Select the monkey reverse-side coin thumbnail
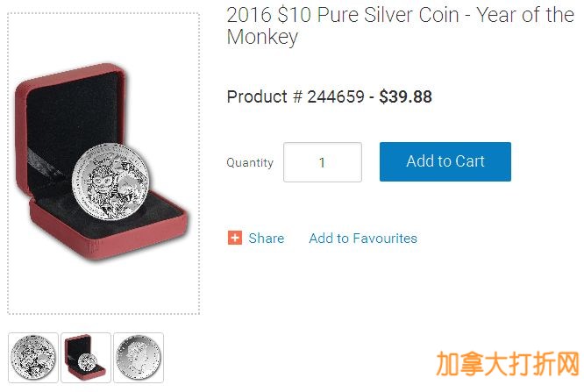 coord(33,357)
